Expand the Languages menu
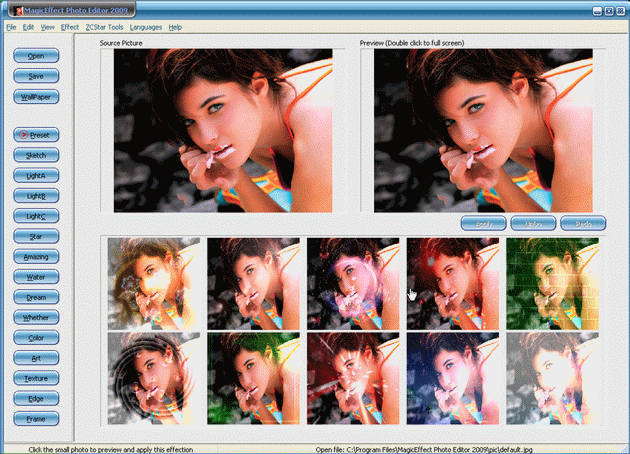The width and height of the screenshot is (630, 454). [146, 27]
